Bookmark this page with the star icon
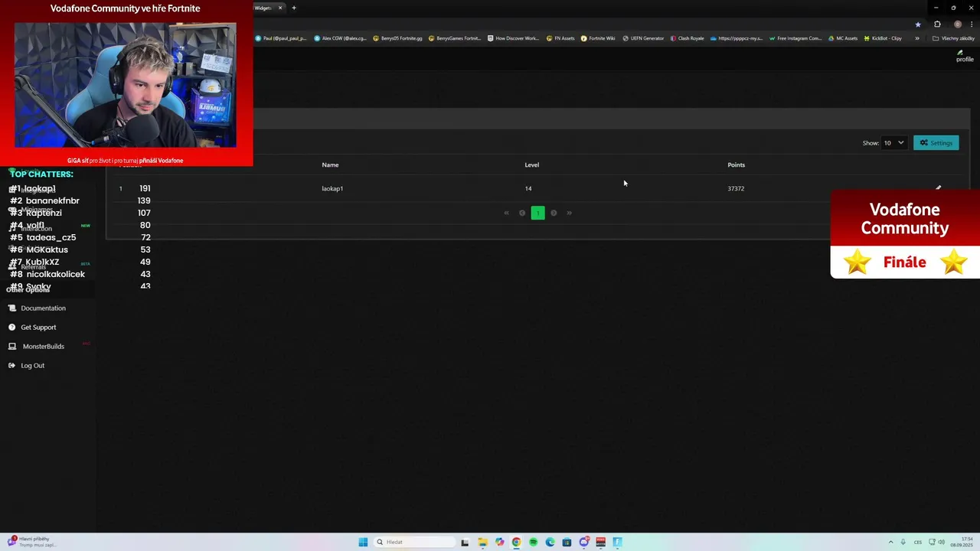Screen dimensions: 980x551 pyautogui.click(x=918, y=24)
